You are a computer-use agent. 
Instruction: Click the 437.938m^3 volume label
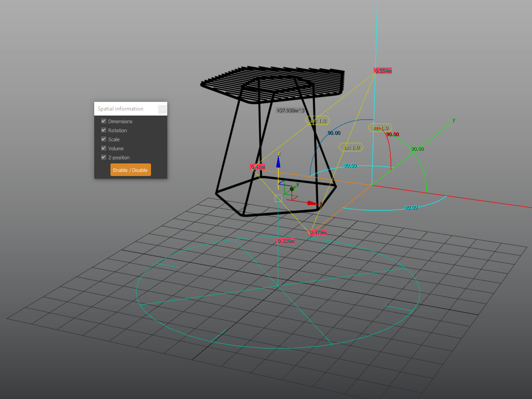290,111
